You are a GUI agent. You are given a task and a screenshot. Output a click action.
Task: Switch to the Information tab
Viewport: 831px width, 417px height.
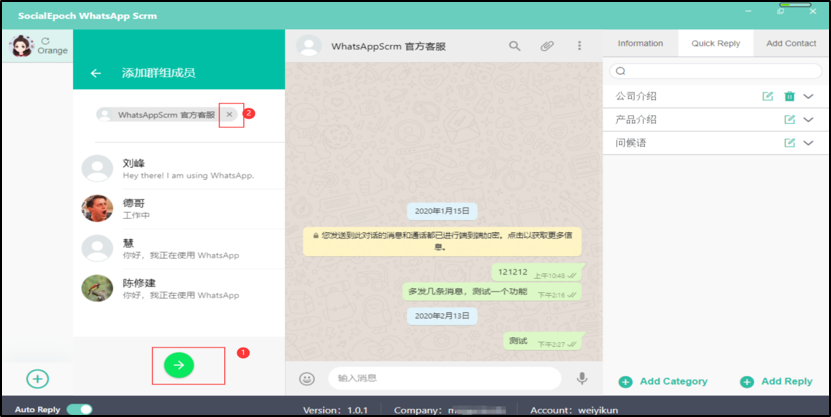click(640, 43)
